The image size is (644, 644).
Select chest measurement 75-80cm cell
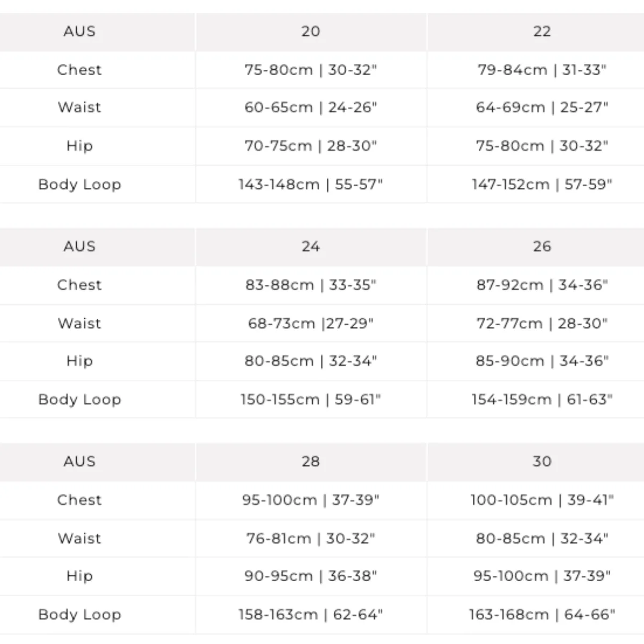click(311, 70)
